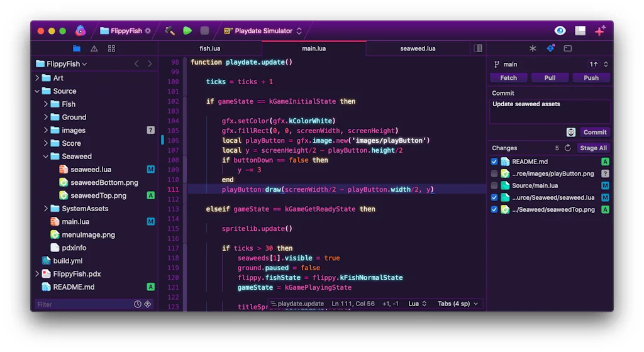Screen dimensions: 644x352
Task: Click the Build hammer icon
Action: (170, 31)
